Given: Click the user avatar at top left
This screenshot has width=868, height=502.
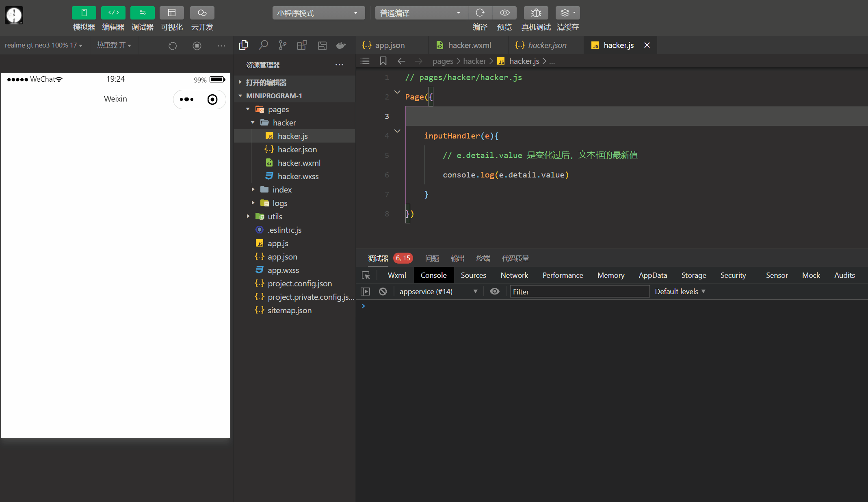Looking at the screenshot, I should tap(14, 15).
